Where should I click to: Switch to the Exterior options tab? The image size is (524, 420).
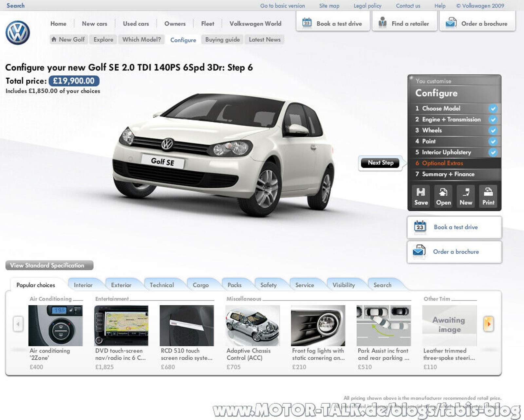(x=121, y=285)
